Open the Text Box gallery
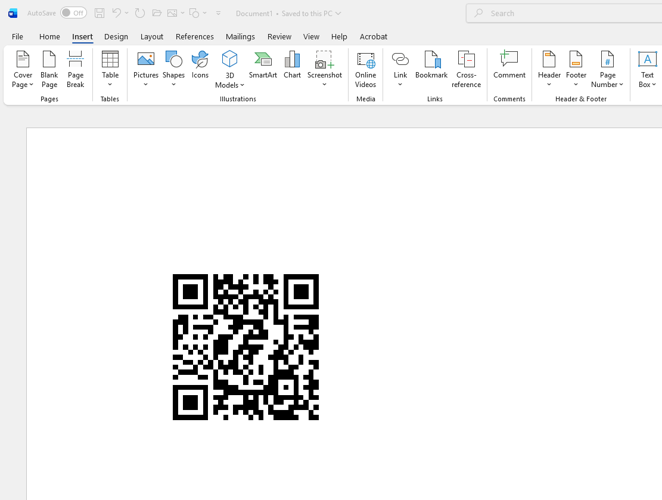This screenshot has height=500, width=662. coord(647,69)
